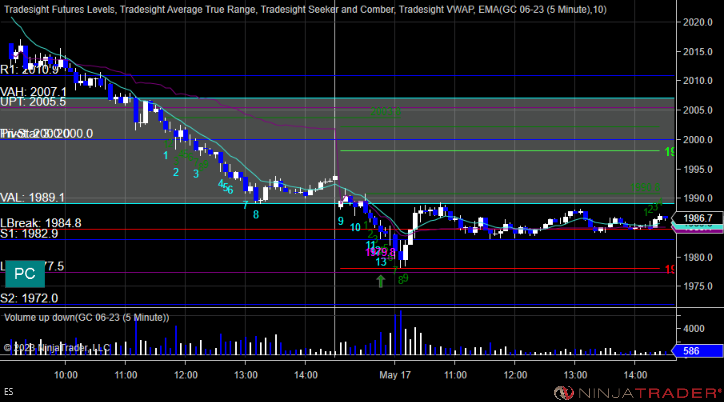Select the cyan Seeker count 13

click(381, 262)
